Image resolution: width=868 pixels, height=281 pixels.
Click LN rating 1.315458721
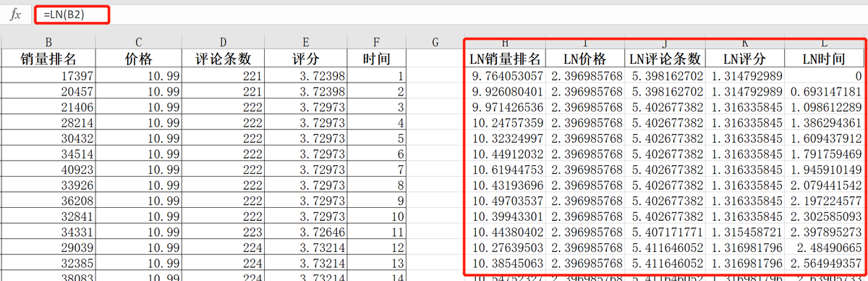pyautogui.click(x=744, y=233)
